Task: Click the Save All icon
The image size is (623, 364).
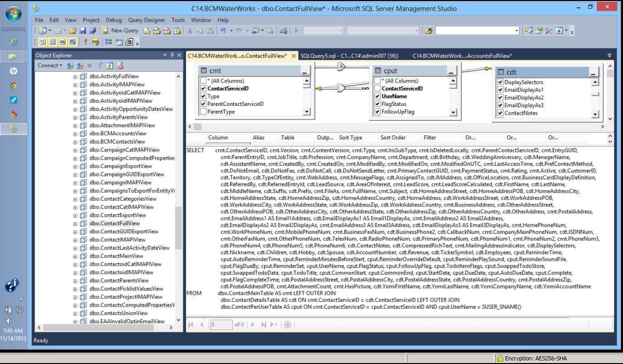Action: point(93,30)
